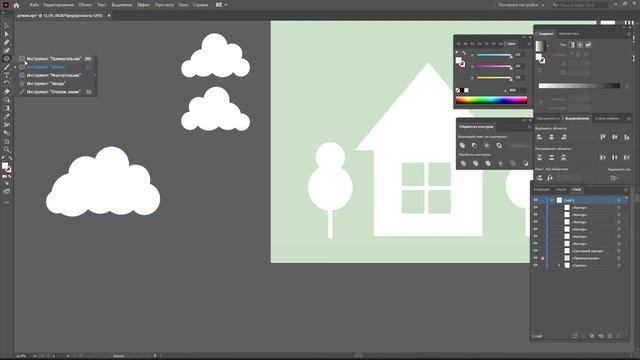
Task: Click the Expand button in Pathfinder
Action: pyautogui.click(x=519, y=145)
